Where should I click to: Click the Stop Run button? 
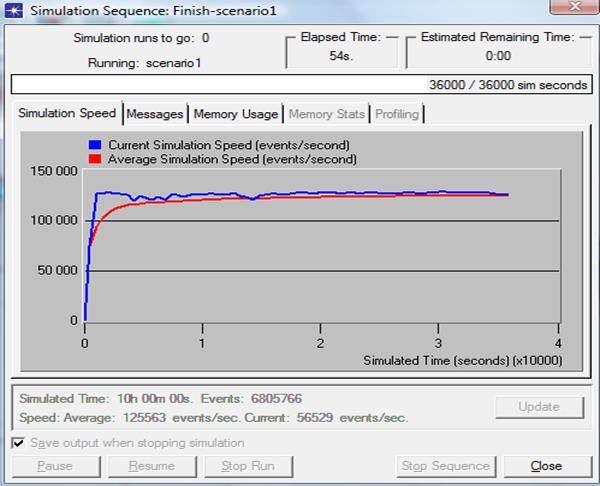(x=248, y=466)
